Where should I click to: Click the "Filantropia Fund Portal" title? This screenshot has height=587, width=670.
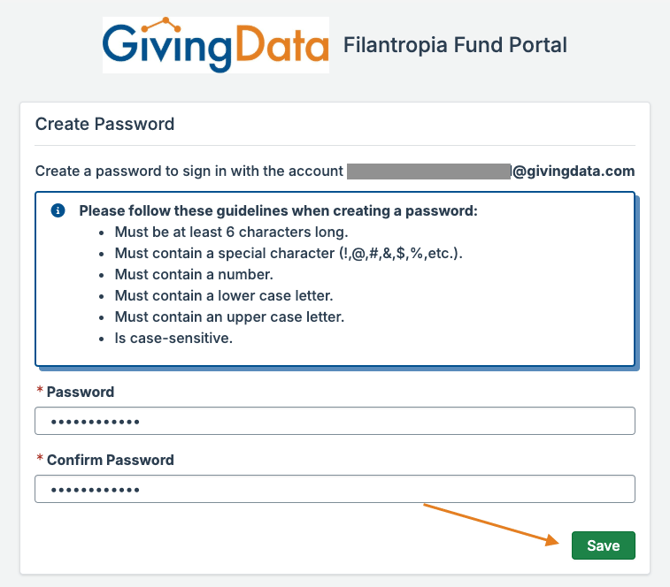click(x=455, y=45)
